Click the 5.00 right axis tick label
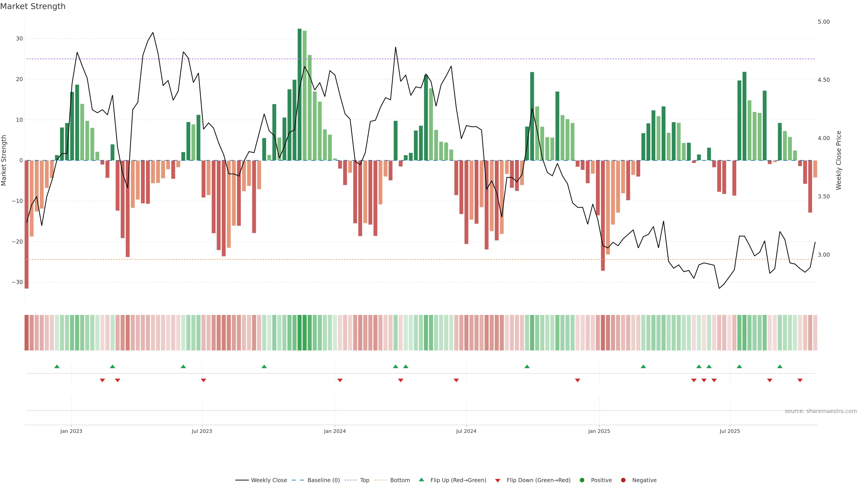Image resolution: width=868 pixels, height=488 pixels. tap(823, 22)
